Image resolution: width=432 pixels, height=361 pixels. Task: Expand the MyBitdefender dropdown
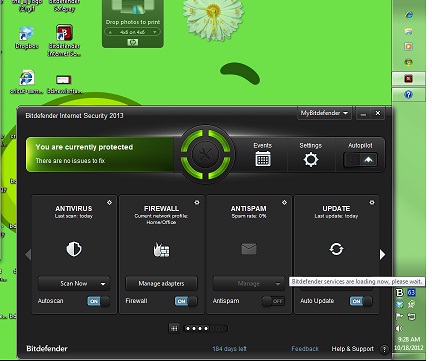point(324,113)
